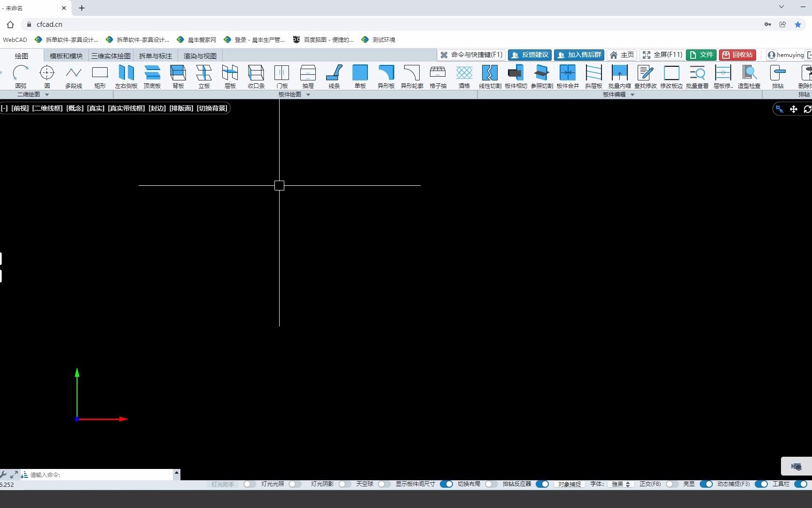
Task: Open the [-] viewport menu
Action: click(x=4, y=108)
